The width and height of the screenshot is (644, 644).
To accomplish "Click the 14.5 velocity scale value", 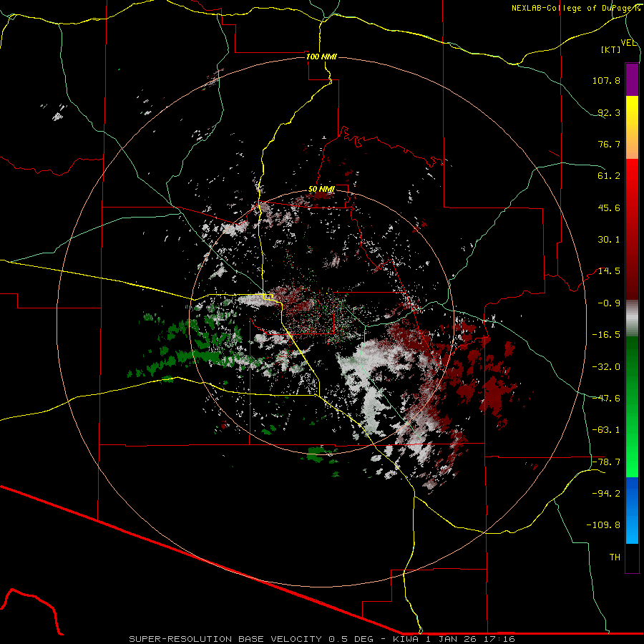I will click(609, 271).
